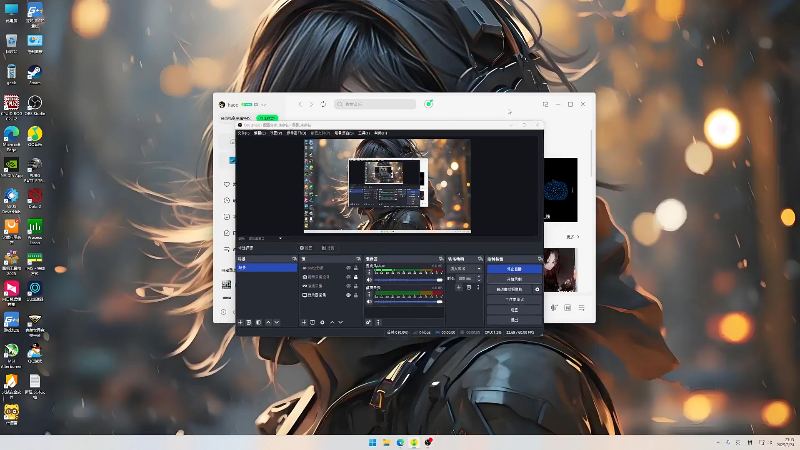Image resolution: width=800 pixels, height=450 pixels.
Task: Adjust the transition duration stepper arrows
Action: (479, 279)
